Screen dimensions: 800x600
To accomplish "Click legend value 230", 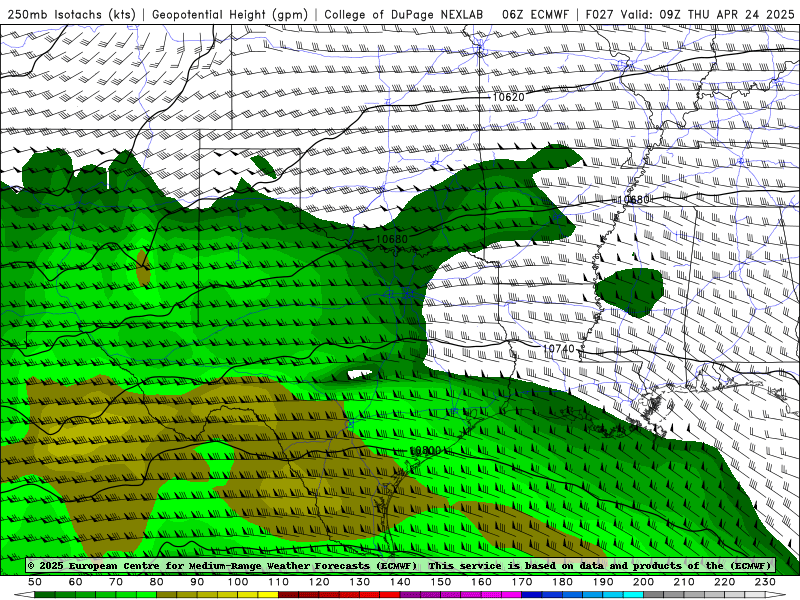I will coord(765,582).
